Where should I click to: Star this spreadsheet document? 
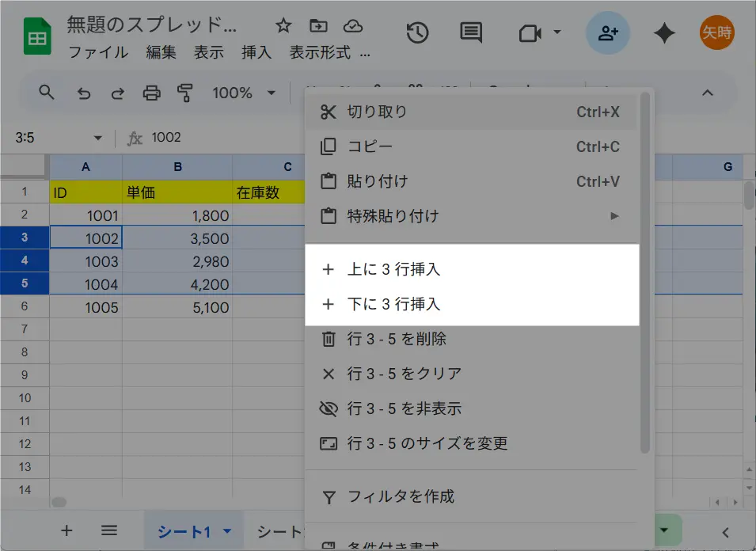point(283,25)
